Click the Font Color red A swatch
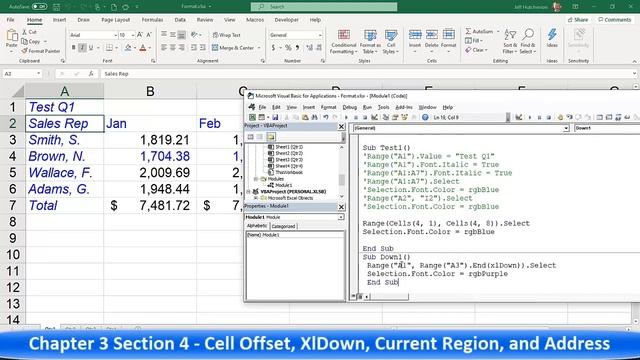640x360 pixels. pos(143,48)
